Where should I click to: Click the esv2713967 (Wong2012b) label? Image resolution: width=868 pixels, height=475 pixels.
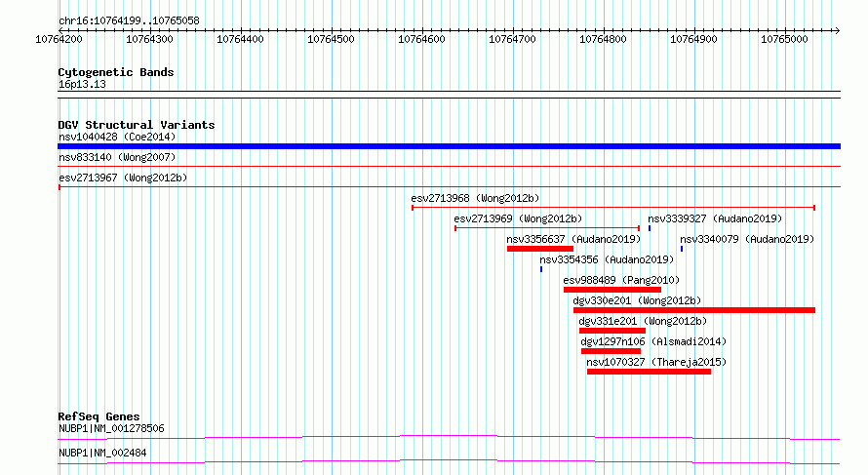click(x=123, y=178)
